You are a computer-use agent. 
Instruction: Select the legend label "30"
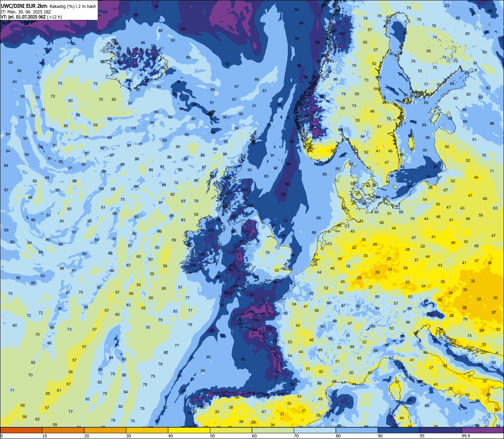click(x=128, y=436)
